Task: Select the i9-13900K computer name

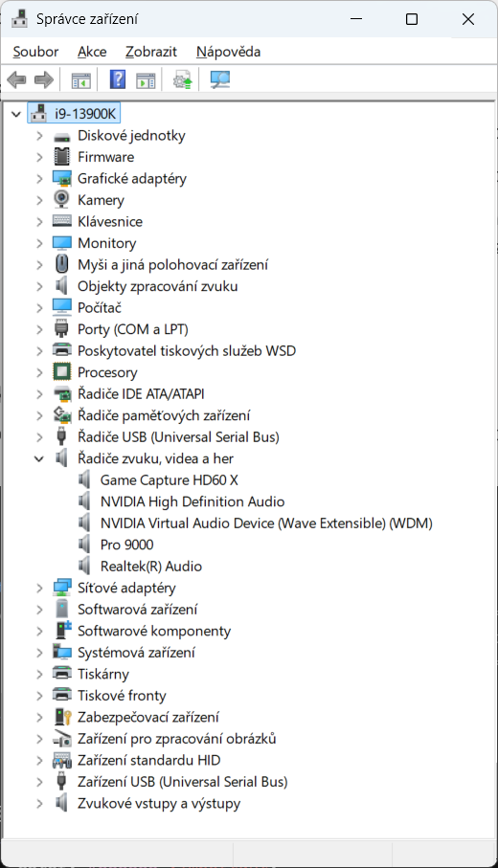Action: pyautogui.click(x=85, y=114)
